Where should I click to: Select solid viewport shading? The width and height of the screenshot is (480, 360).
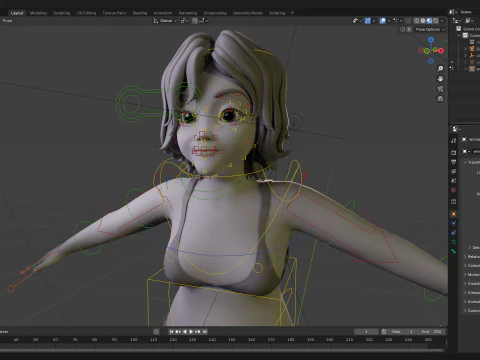coord(423,21)
